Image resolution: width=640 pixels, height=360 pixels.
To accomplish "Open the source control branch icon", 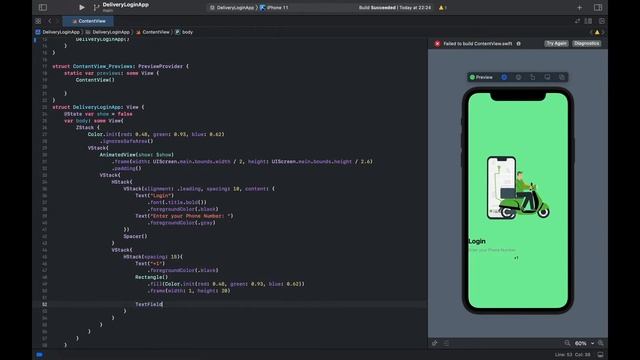I will [96, 7].
